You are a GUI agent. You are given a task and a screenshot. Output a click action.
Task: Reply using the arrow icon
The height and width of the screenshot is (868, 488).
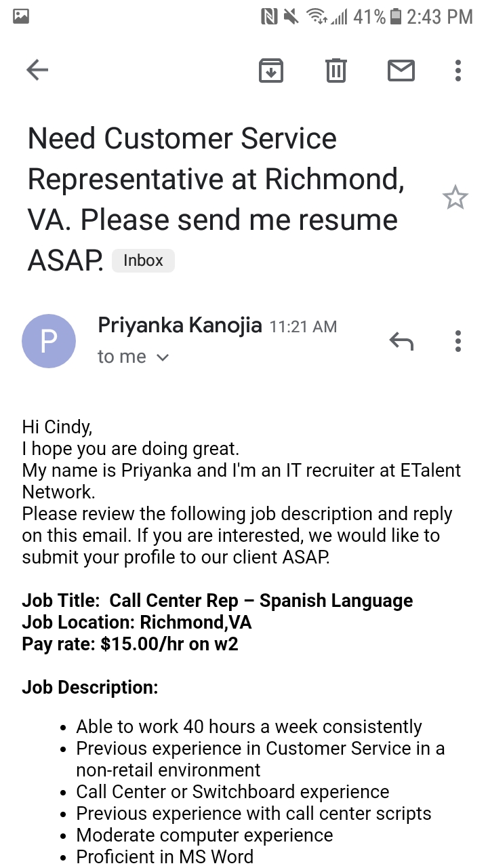click(401, 341)
